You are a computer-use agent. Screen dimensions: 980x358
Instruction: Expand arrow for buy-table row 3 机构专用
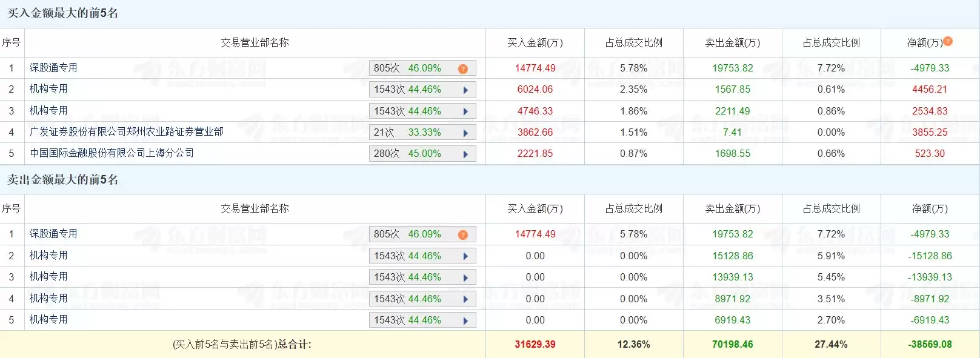click(x=465, y=111)
